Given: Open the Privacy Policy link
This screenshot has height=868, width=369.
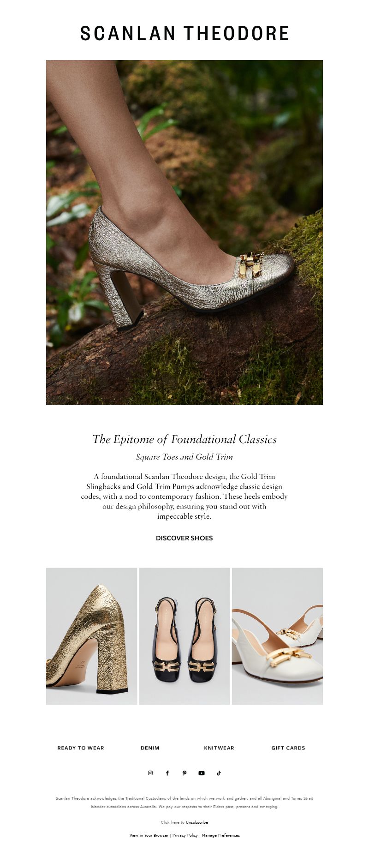Looking at the screenshot, I should pos(185,835).
